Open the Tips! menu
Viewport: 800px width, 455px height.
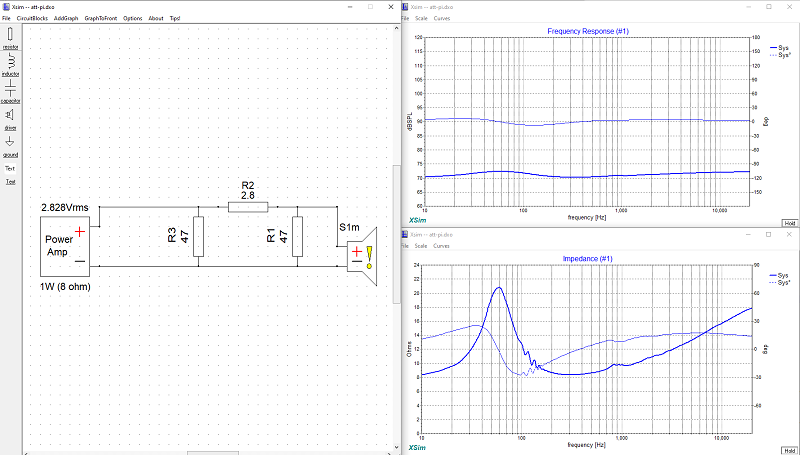click(x=174, y=18)
